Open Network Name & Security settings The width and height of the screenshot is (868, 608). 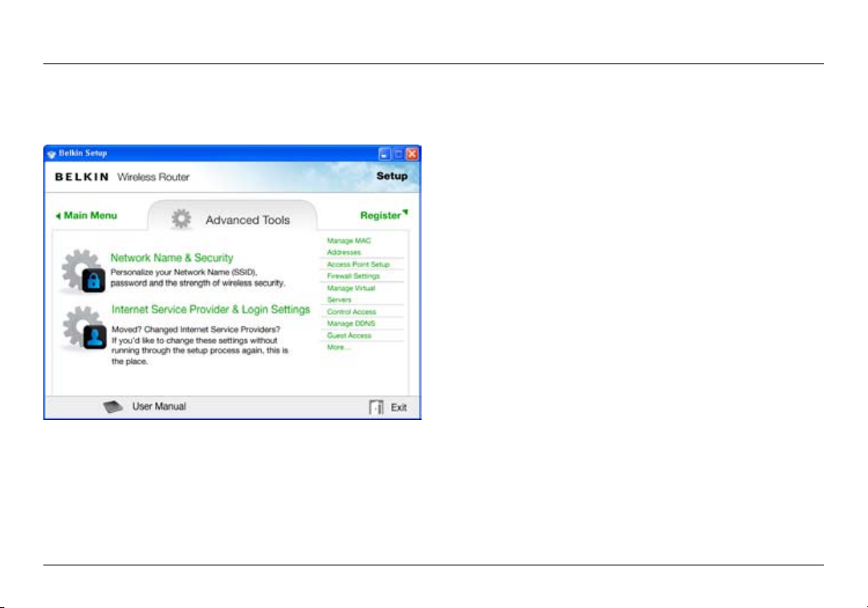coord(172,258)
